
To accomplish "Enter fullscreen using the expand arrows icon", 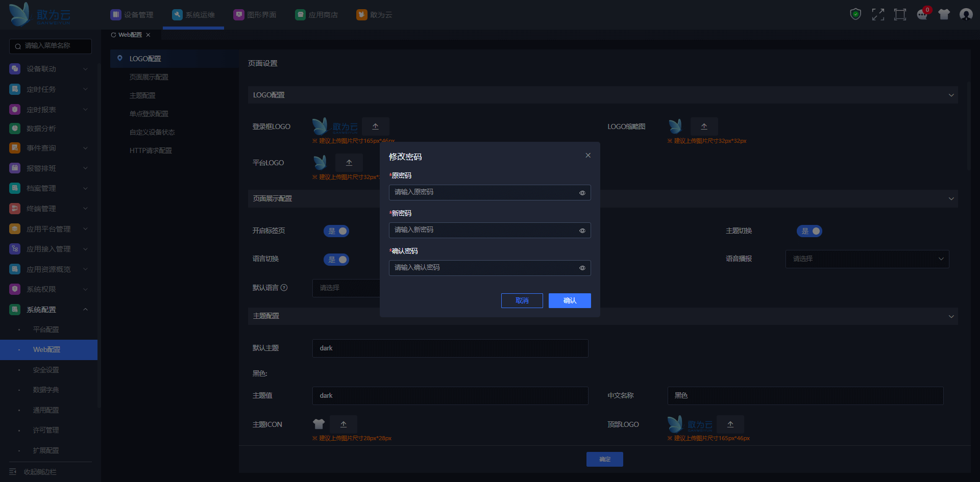I will pos(878,14).
